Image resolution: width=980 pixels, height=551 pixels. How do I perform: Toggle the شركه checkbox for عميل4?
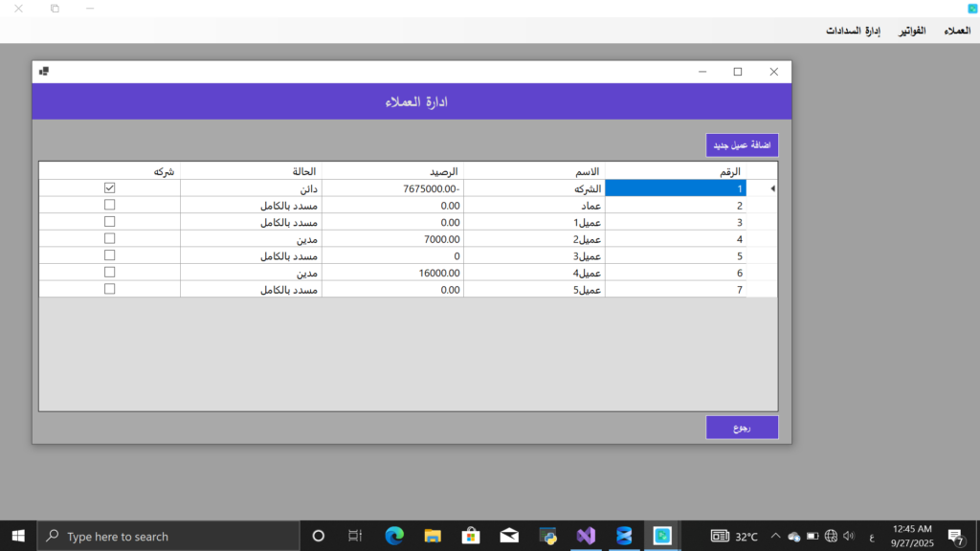click(109, 272)
